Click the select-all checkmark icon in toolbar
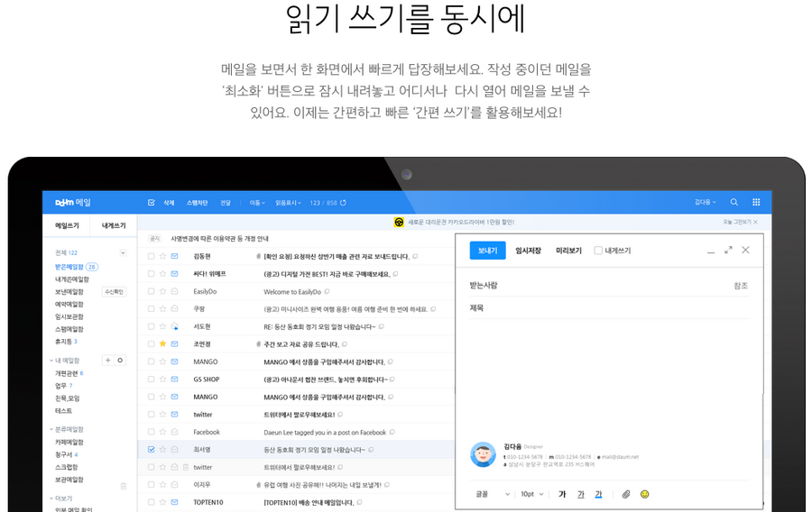Screen dimensions: 812x512 pyautogui.click(x=152, y=203)
